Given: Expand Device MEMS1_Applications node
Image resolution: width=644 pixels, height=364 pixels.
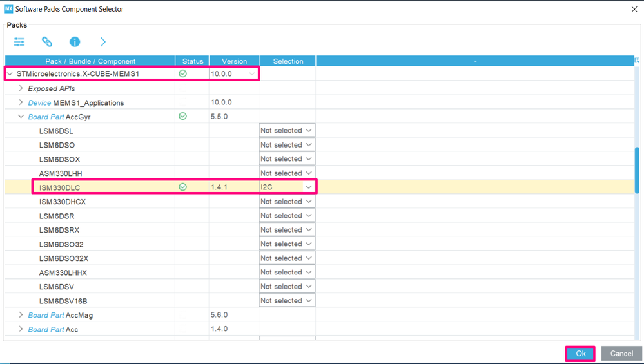Looking at the screenshot, I should coord(21,102).
